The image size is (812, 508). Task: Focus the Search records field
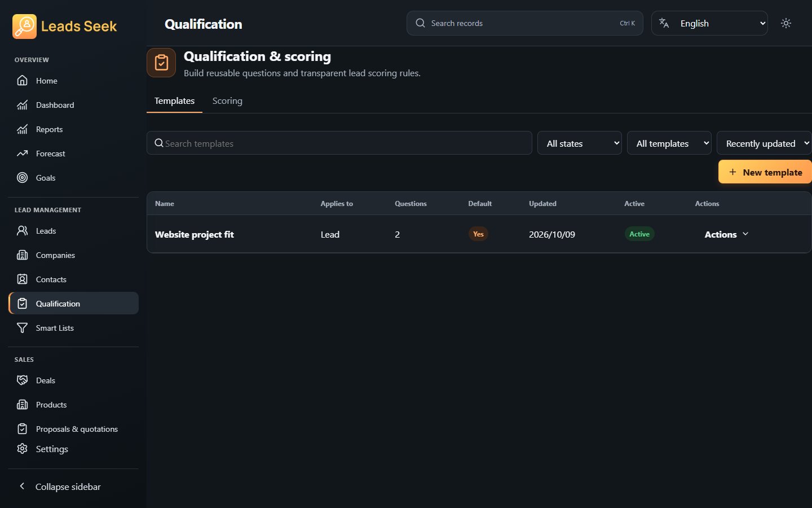[x=525, y=23]
